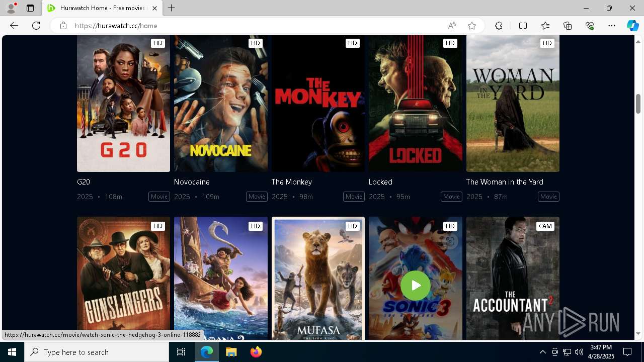644x362 pixels.
Task: Click the Movie tag under Locked
Action: point(451,197)
